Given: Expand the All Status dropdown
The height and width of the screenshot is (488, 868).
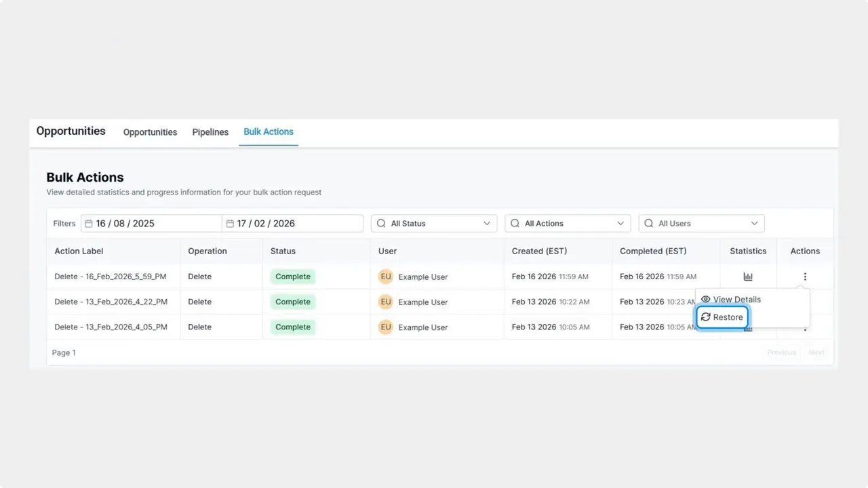Looking at the screenshot, I should (434, 224).
